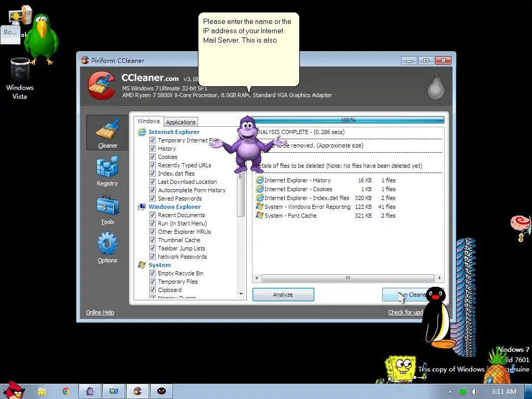Image resolution: width=532 pixels, height=399 pixels.
Task: Click the Pingu penguin character
Action: coord(438,318)
